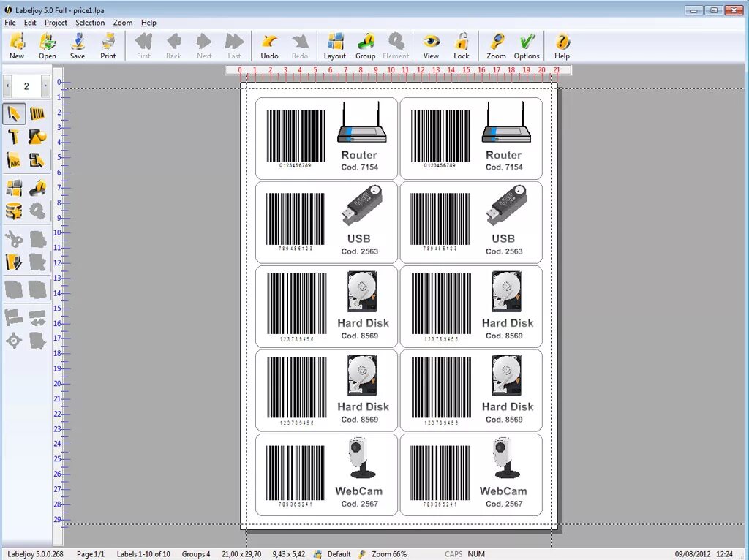Toggle the View eye icon
Viewport: 749px width, 560px height.
(431, 46)
